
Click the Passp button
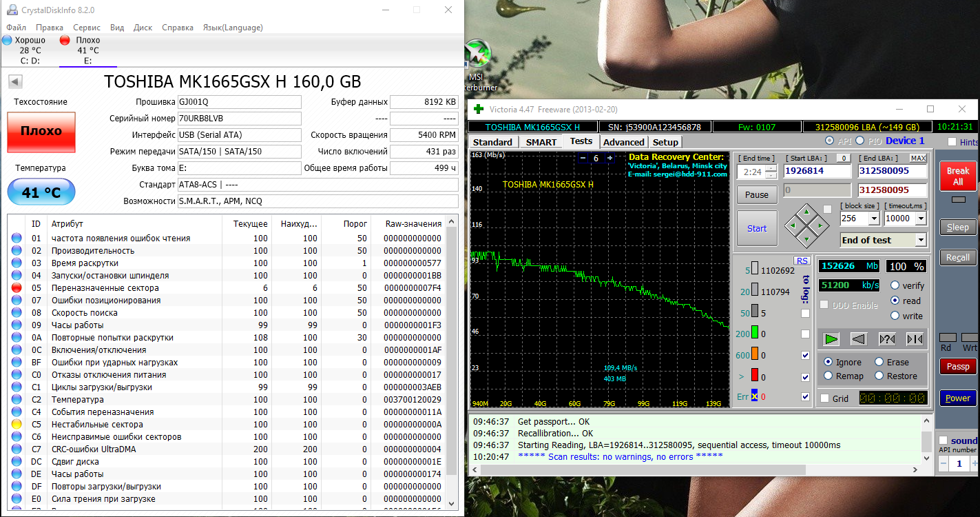pyautogui.click(x=957, y=367)
